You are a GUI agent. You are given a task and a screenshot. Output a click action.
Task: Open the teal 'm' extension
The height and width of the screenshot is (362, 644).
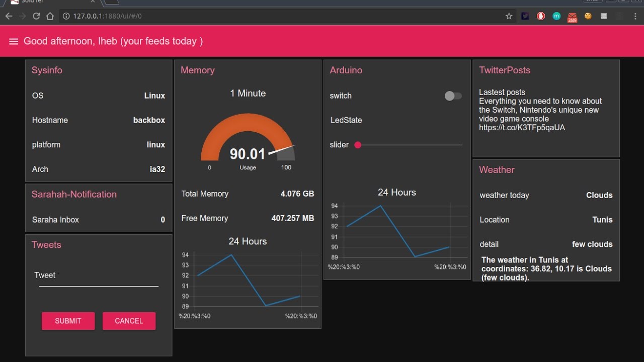pyautogui.click(x=556, y=16)
